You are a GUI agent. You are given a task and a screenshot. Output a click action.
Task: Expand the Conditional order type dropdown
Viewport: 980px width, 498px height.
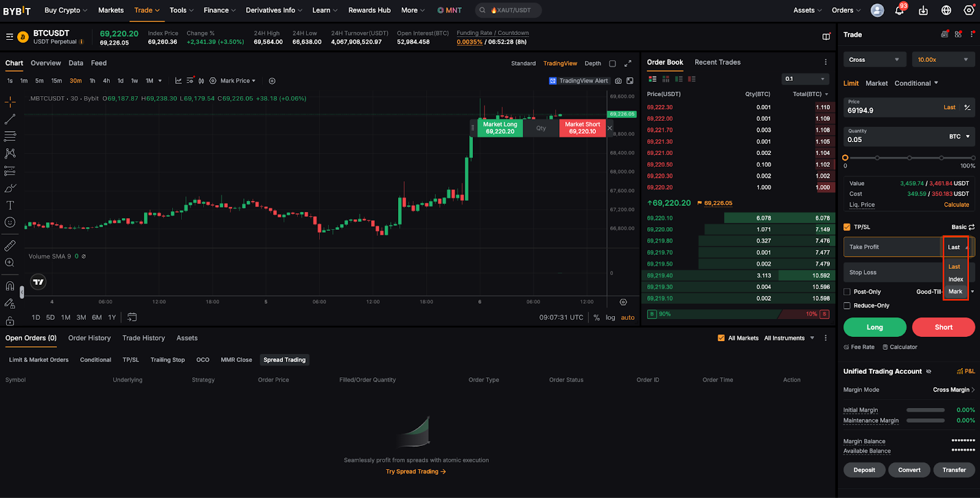tap(916, 83)
